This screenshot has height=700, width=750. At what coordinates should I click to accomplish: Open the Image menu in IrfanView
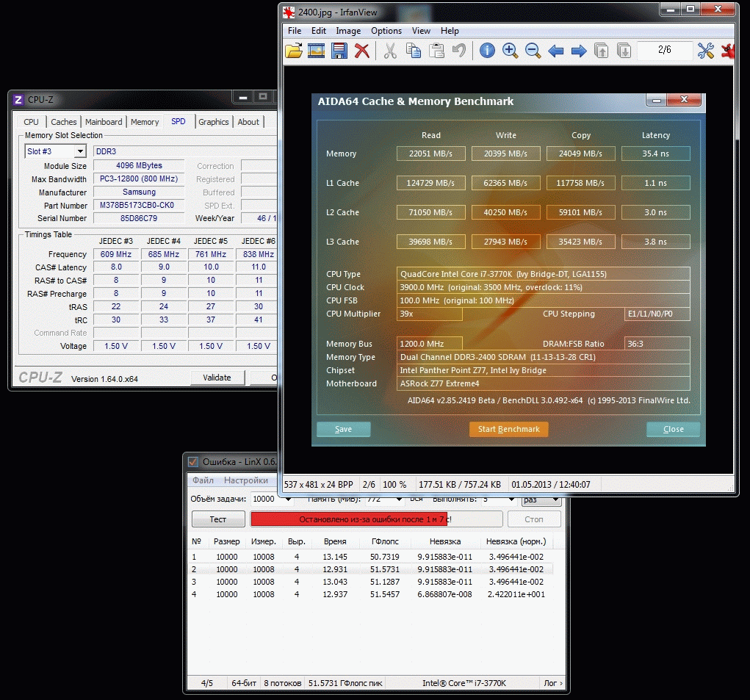(348, 31)
